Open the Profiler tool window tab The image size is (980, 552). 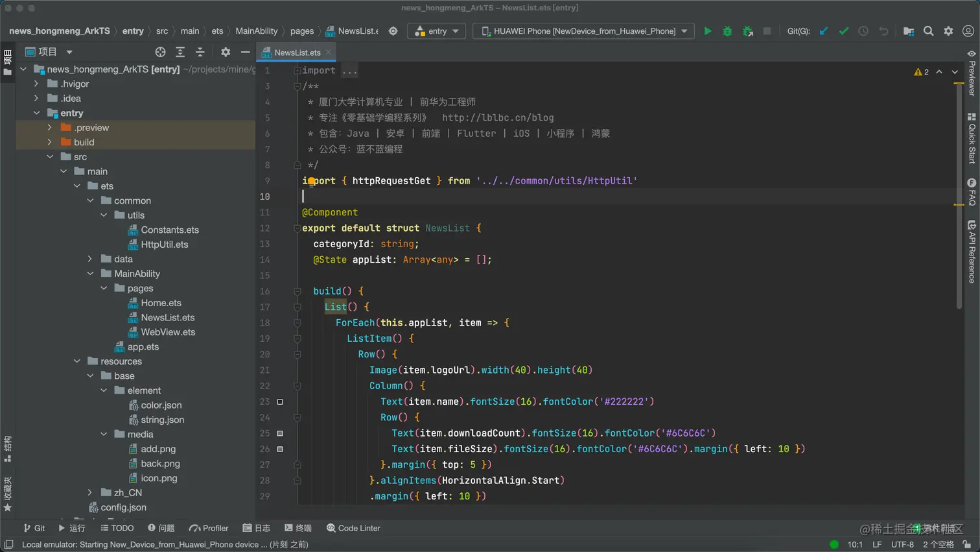point(209,528)
